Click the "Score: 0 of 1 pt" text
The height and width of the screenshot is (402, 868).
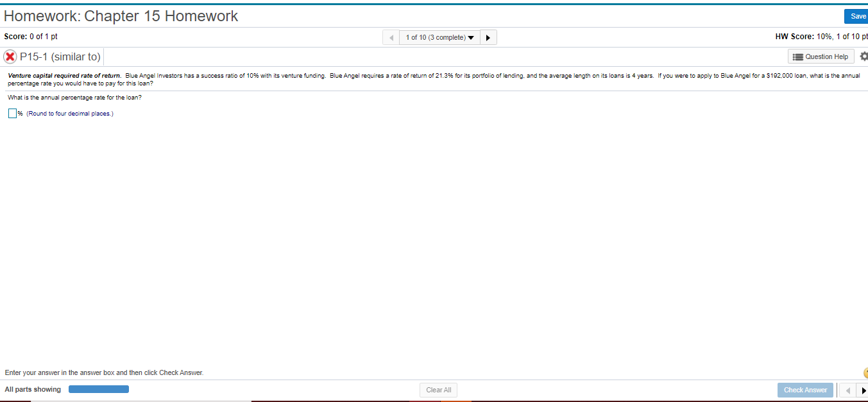31,37
